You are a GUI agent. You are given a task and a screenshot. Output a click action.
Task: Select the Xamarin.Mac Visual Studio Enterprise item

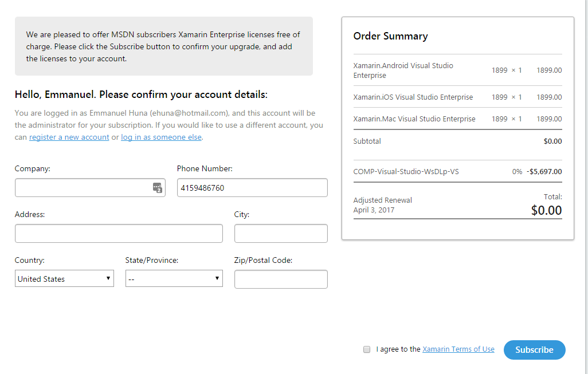[x=414, y=119]
